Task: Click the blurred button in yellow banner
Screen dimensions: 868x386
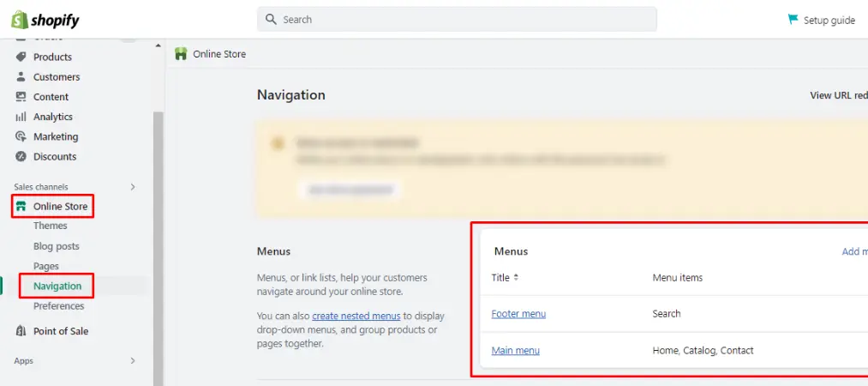Action: point(350,190)
